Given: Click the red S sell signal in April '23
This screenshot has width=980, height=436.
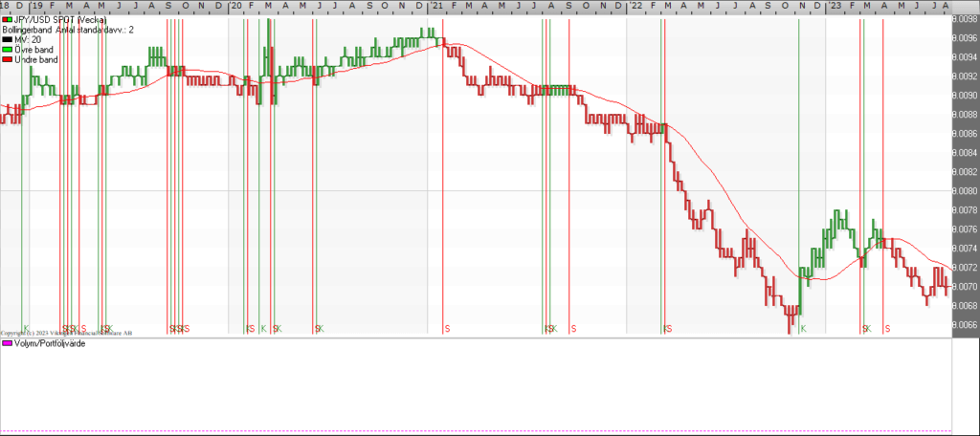Looking at the screenshot, I should pos(887,329).
